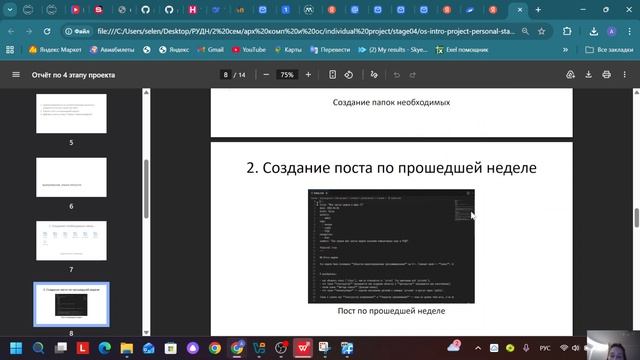Open the volume speaker icon in tray
Screen dimensions: 640x360
[576, 348]
